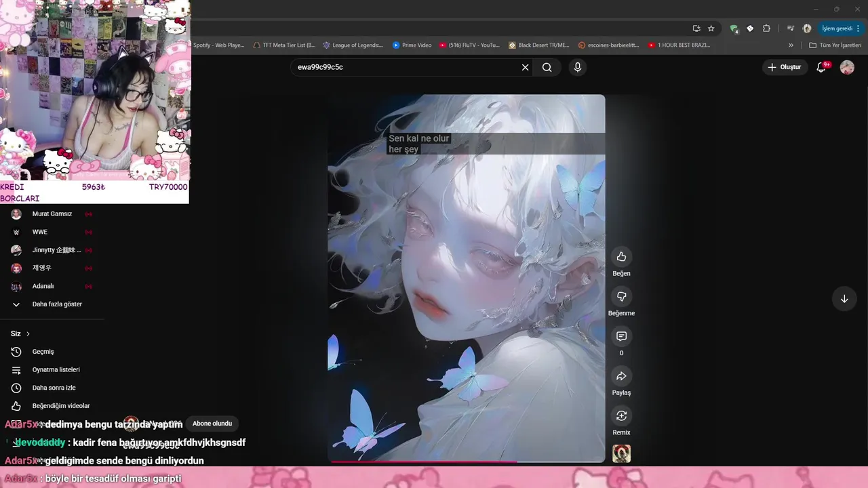This screenshot has width=868, height=488.
Task: Run the search with the magnifier button
Action: click(547, 67)
